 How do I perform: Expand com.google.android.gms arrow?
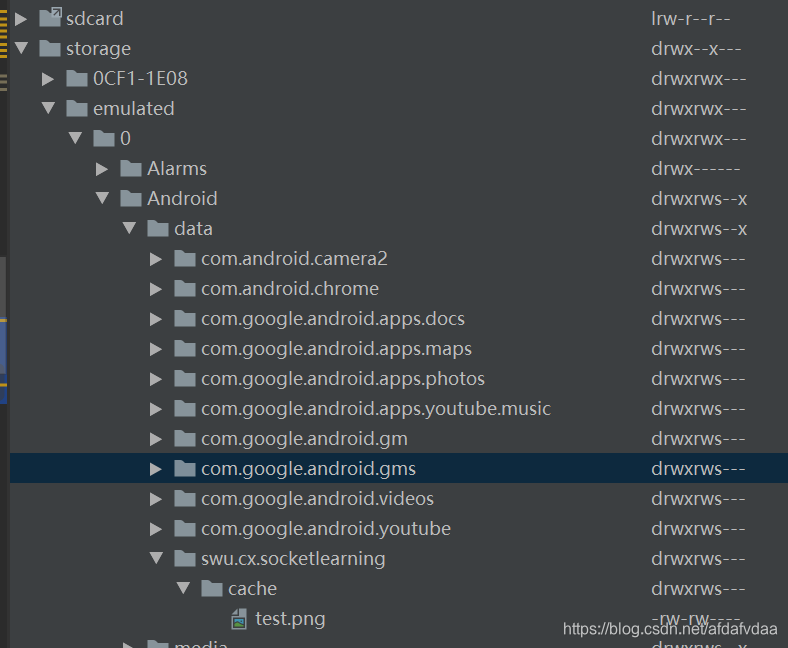point(156,469)
